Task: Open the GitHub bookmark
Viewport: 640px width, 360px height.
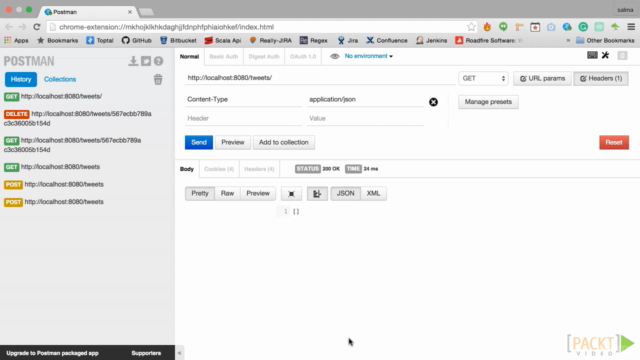Action: (136, 40)
